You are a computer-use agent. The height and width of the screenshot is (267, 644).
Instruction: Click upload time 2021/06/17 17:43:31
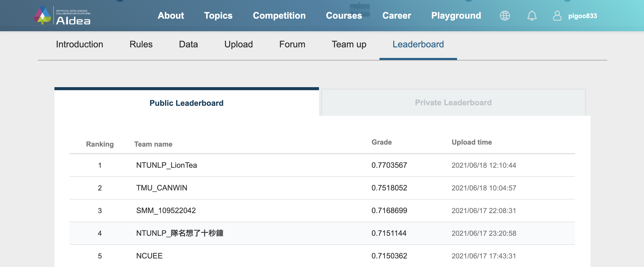click(484, 256)
